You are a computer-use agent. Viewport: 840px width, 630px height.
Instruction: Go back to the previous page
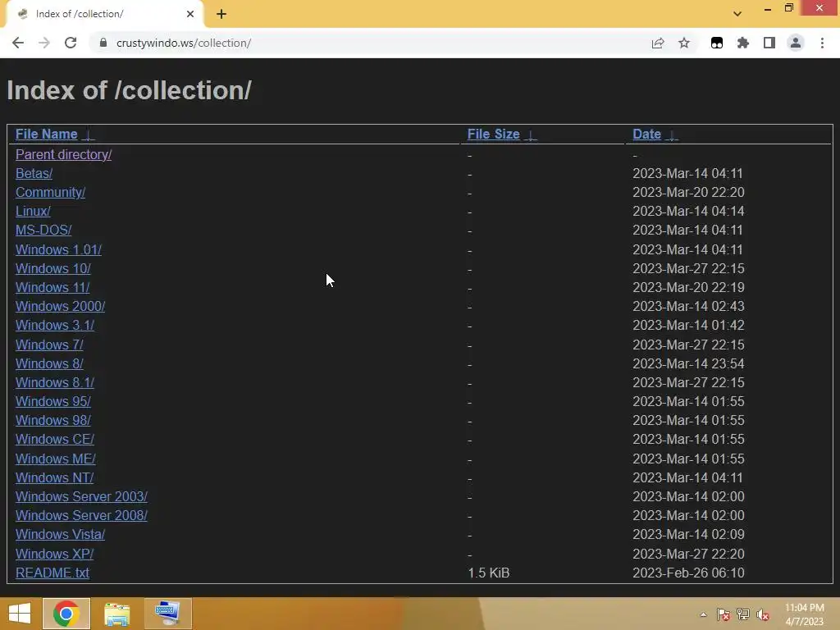coord(18,43)
